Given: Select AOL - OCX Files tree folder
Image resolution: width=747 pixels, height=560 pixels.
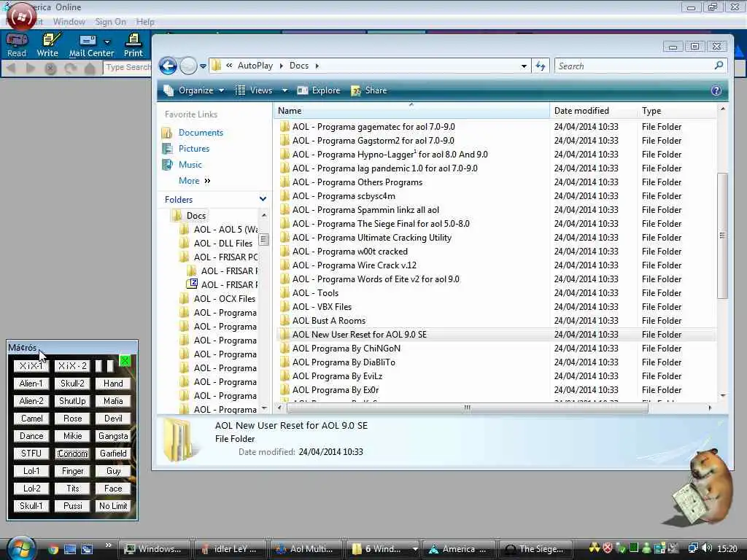Looking at the screenshot, I should (225, 299).
